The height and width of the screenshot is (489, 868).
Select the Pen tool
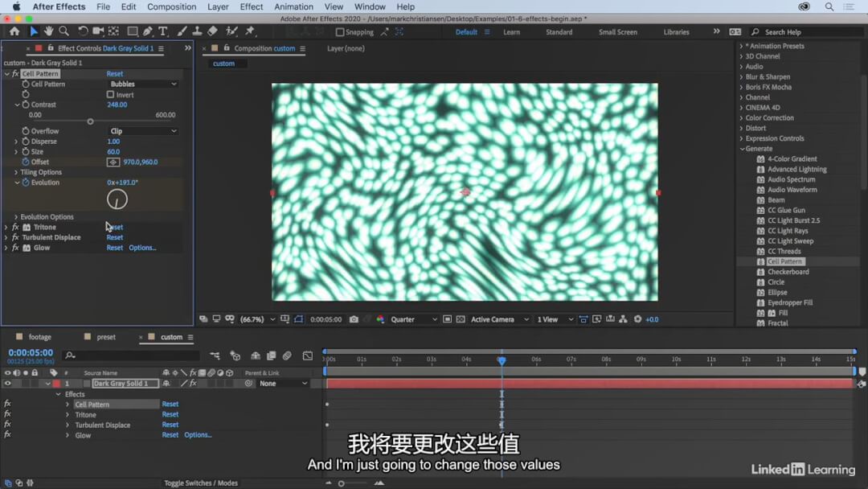[x=148, y=31]
